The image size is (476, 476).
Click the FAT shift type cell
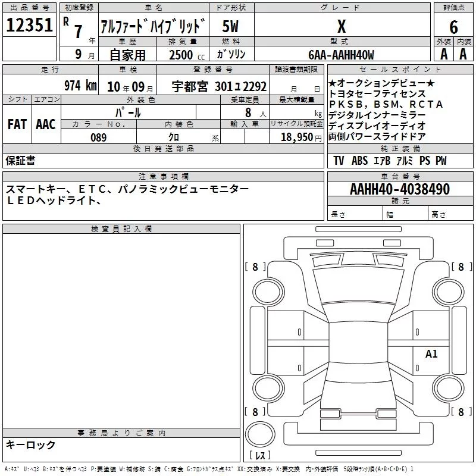click(17, 124)
